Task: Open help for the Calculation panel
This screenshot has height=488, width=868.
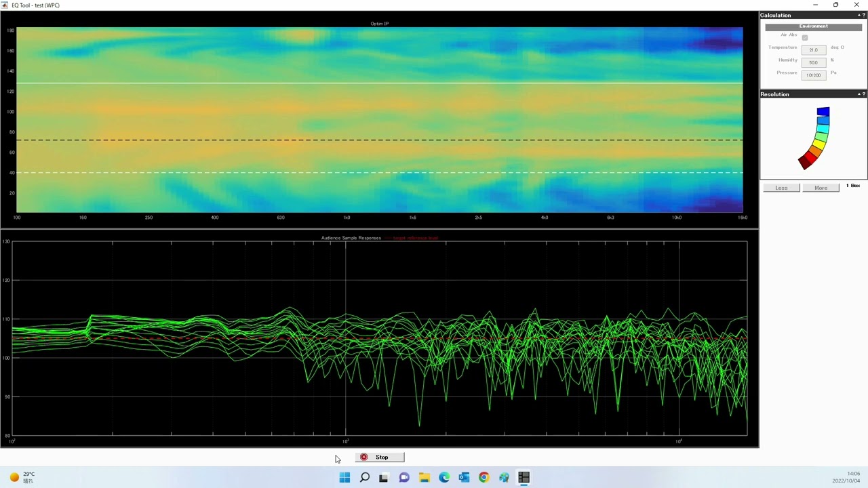Action: (863, 15)
